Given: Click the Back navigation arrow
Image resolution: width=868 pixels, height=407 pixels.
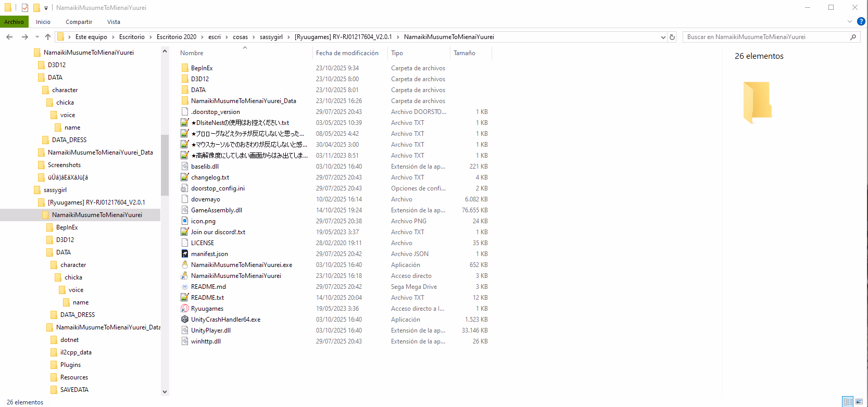Looking at the screenshot, I should click(9, 37).
